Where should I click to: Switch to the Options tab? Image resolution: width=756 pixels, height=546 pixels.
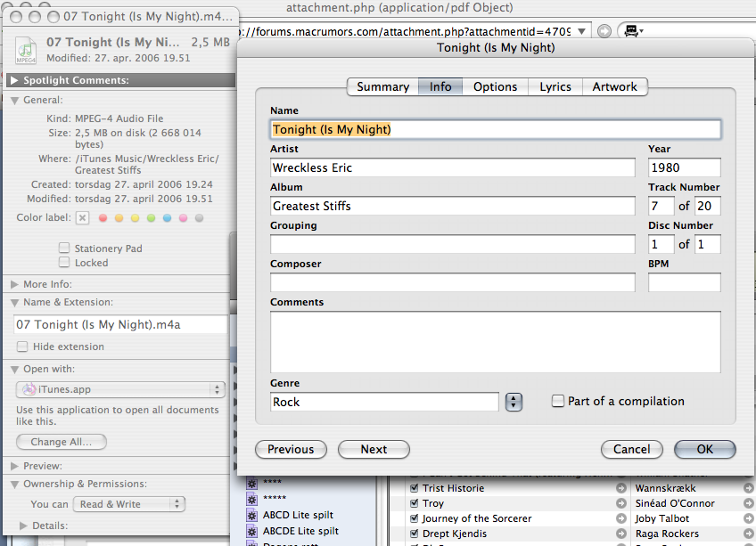[x=495, y=86]
